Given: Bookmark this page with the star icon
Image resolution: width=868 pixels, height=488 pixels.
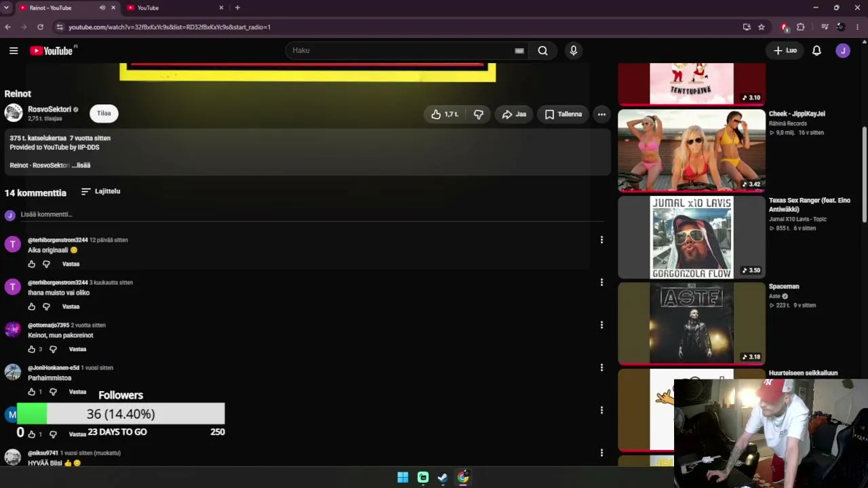Looking at the screenshot, I should click(x=762, y=27).
